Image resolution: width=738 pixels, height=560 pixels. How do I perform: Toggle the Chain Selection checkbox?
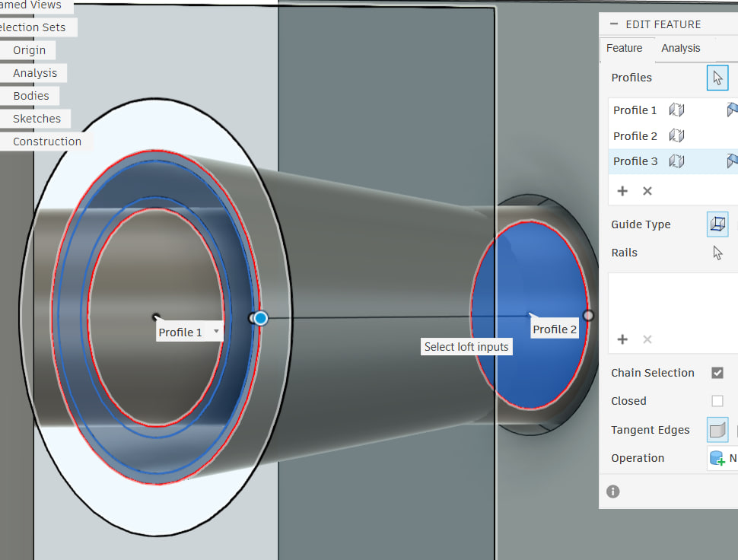tap(717, 373)
